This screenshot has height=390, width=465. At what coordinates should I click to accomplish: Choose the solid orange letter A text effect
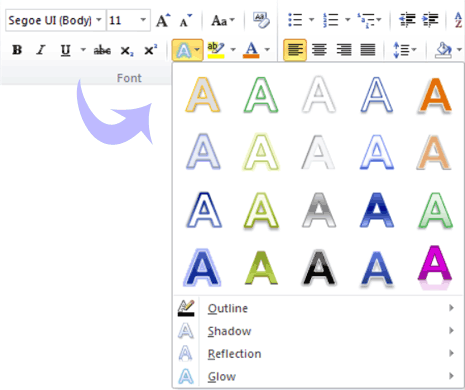point(435,95)
